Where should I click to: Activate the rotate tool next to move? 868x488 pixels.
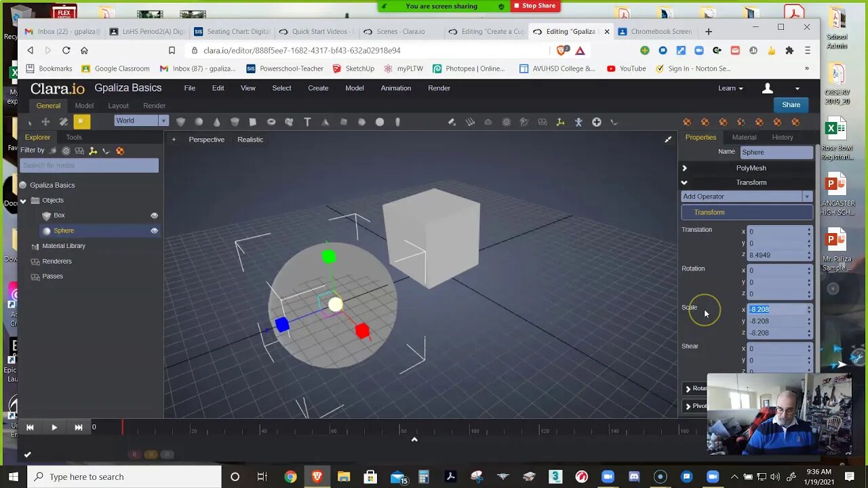coord(64,122)
